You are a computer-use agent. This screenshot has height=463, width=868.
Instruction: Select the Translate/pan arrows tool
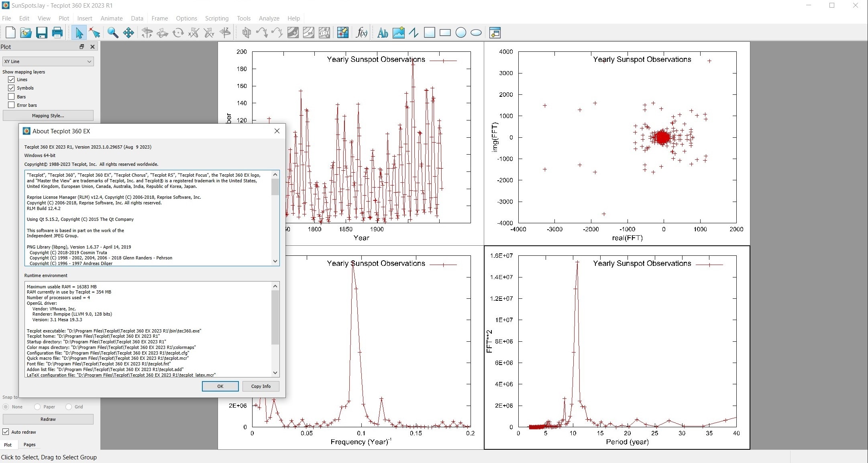[128, 33]
